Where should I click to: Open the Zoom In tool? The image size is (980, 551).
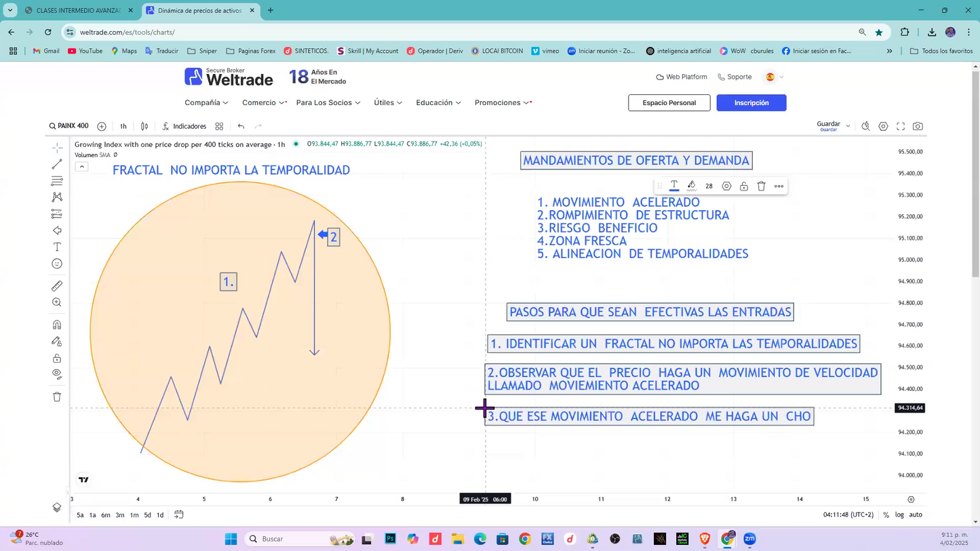pos(57,302)
